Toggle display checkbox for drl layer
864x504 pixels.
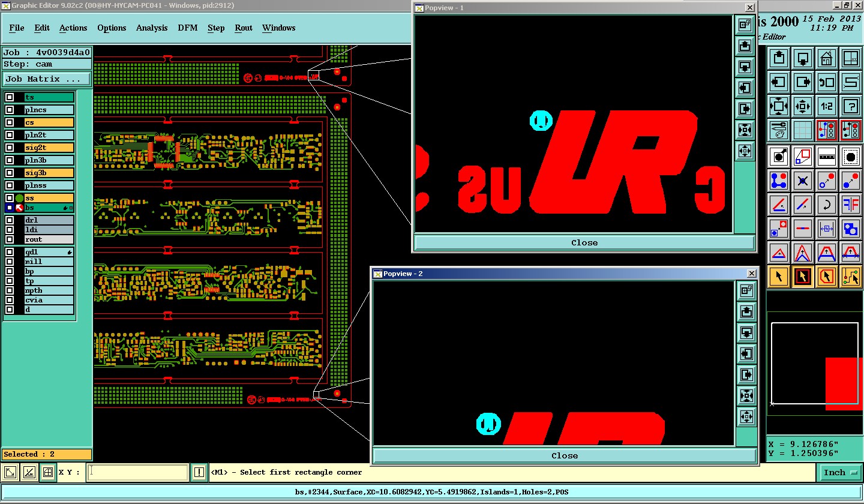[10, 220]
